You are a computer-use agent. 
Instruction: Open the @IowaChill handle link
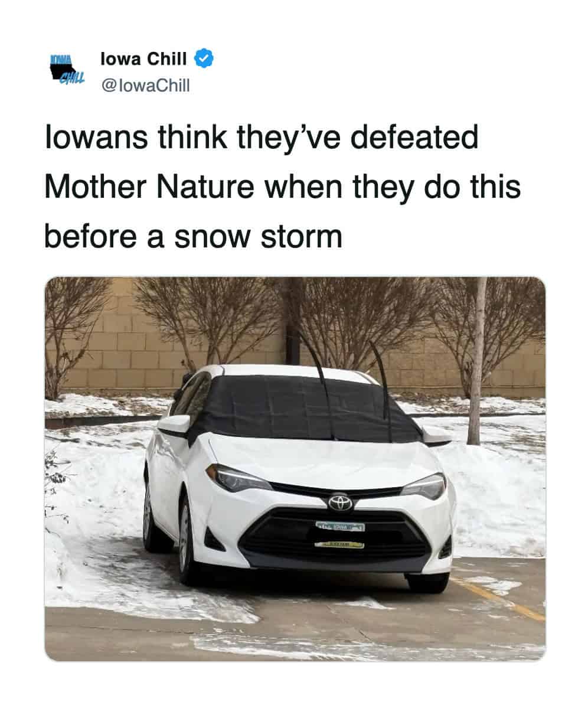tap(146, 85)
